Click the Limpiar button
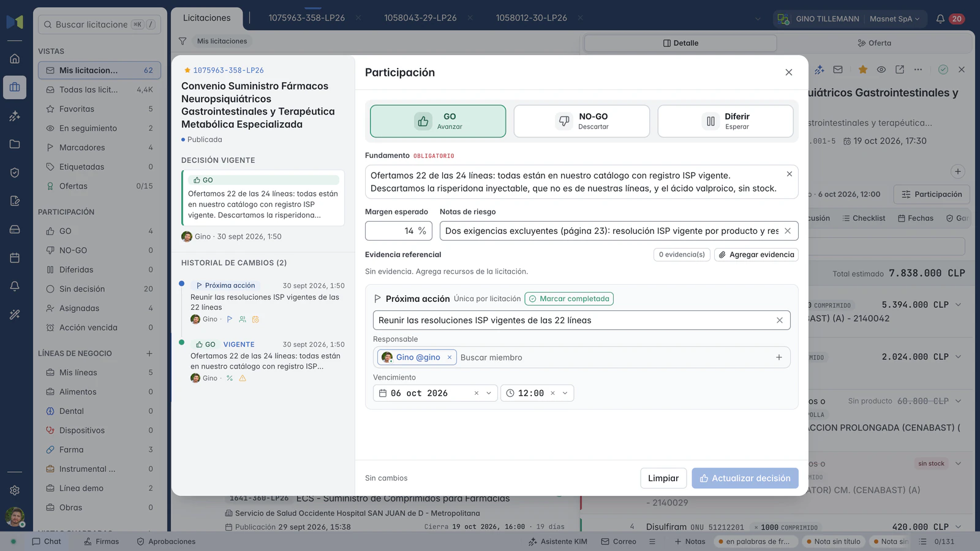The height and width of the screenshot is (551, 980). click(x=663, y=478)
